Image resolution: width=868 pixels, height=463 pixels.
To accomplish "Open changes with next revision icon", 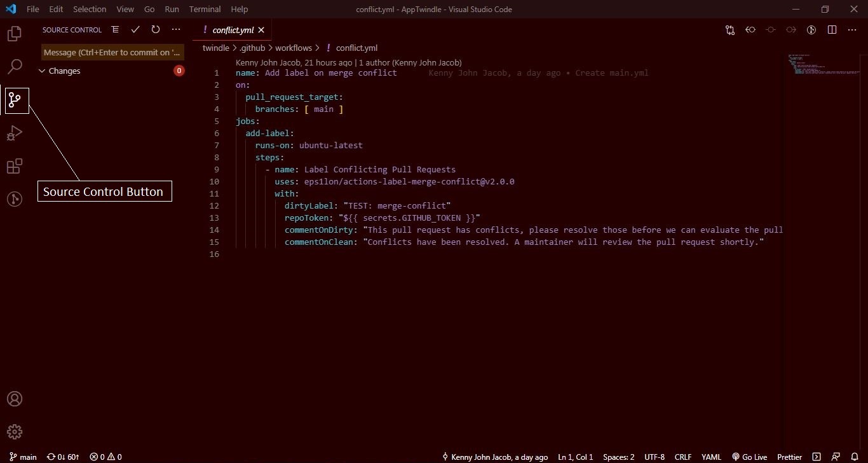I will click(x=791, y=30).
